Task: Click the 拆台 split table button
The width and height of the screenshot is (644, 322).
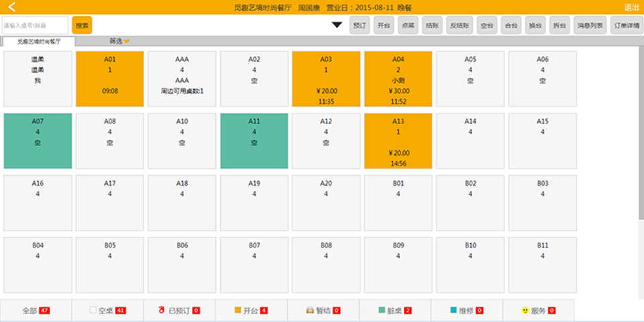Action: 559,25
